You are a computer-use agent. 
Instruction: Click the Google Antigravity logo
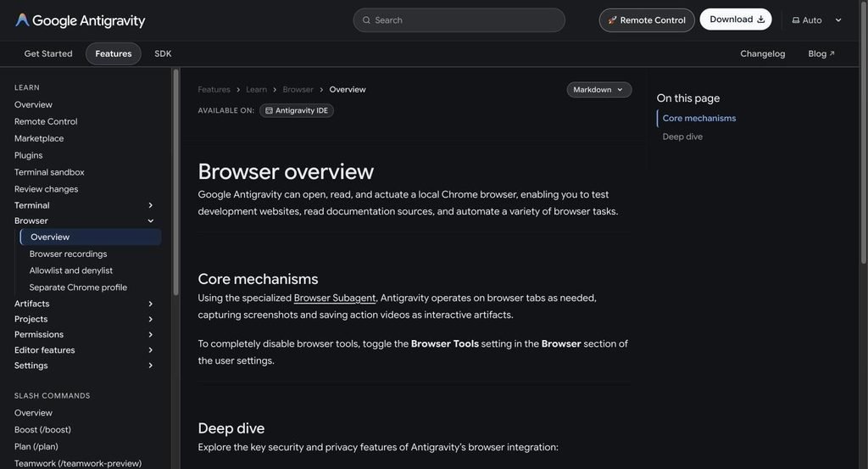tap(80, 20)
